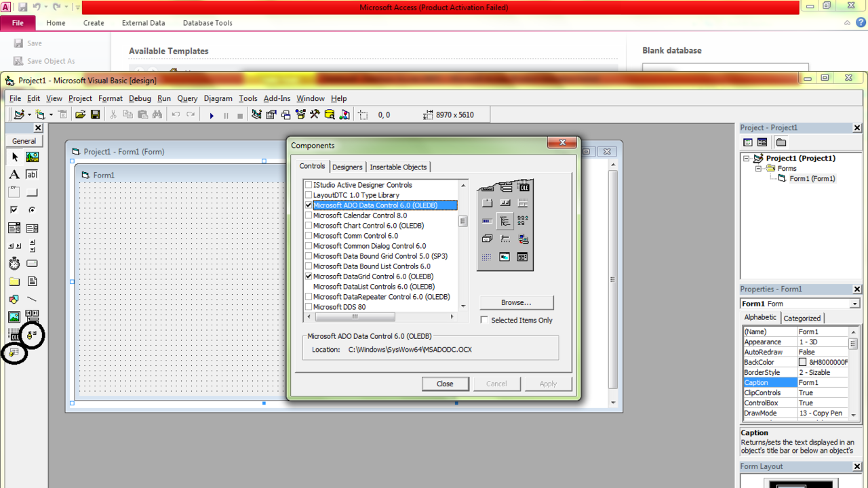Image resolution: width=868 pixels, height=488 pixels.
Task: Select the Line control tool
Action: click(32, 299)
